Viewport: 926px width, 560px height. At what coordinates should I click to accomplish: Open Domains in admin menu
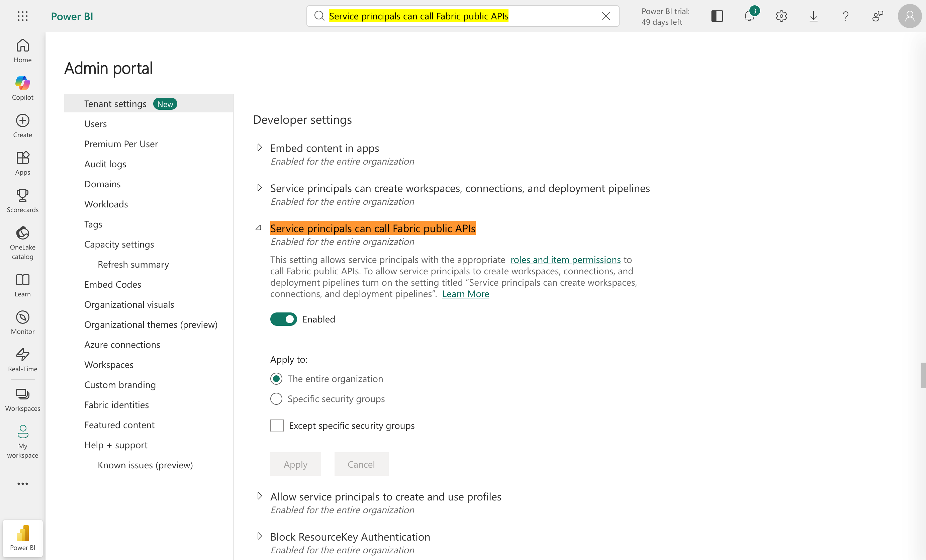tap(102, 184)
